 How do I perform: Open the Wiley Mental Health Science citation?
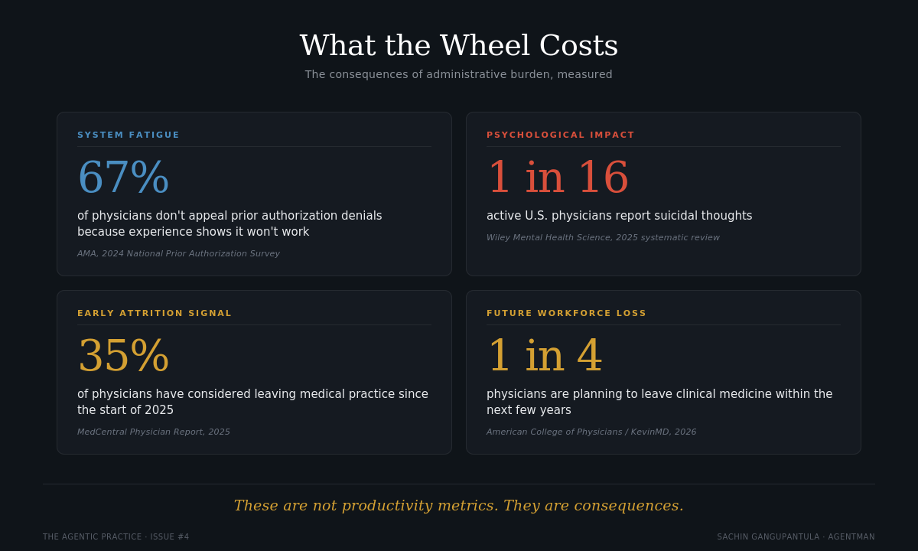[602, 238]
